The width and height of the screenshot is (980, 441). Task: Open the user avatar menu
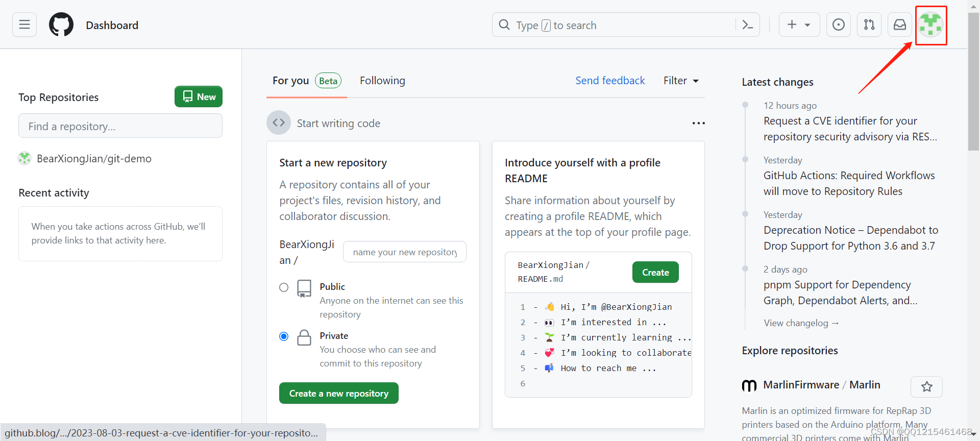(930, 24)
